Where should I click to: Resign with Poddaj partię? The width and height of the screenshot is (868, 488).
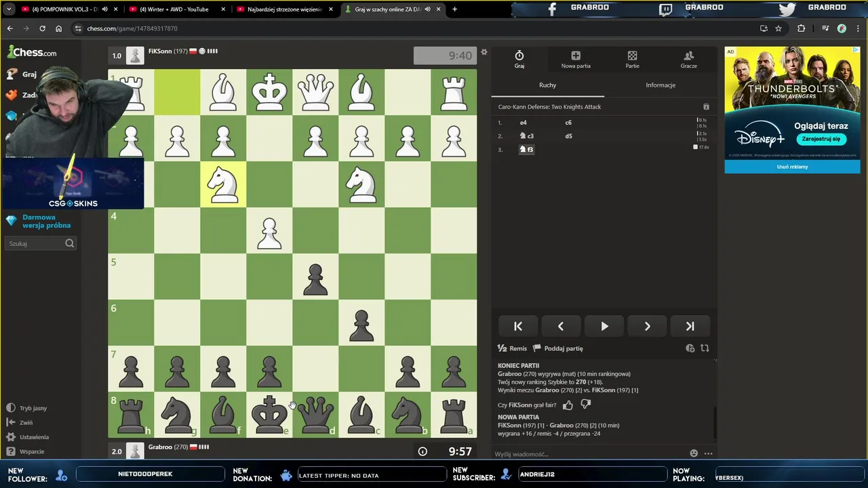[x=558, y=348]
